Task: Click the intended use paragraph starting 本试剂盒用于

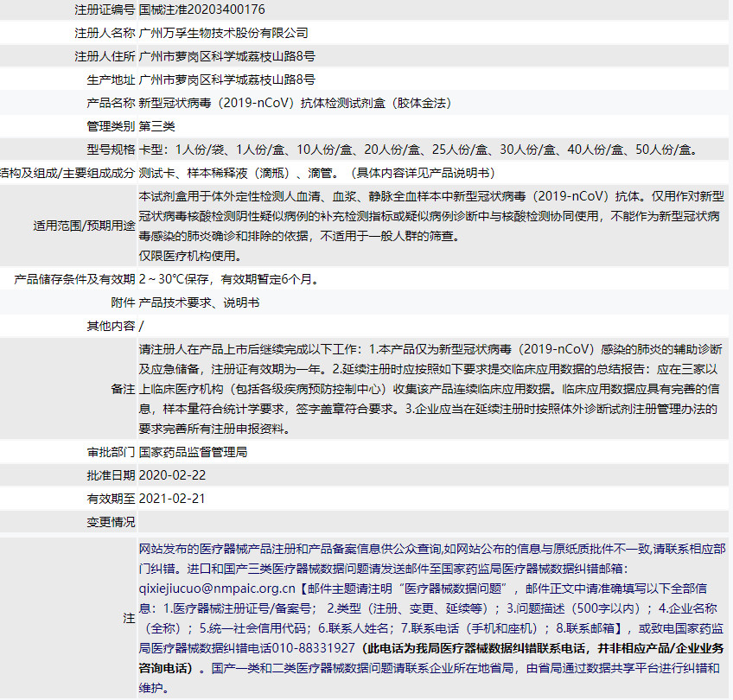Action: click(431, 216)
